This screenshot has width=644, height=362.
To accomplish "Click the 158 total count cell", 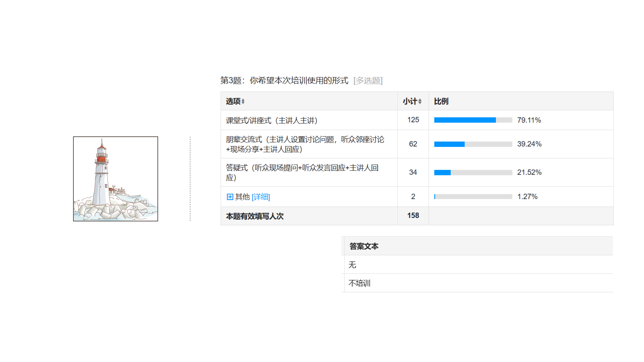I will pos(413,216).
